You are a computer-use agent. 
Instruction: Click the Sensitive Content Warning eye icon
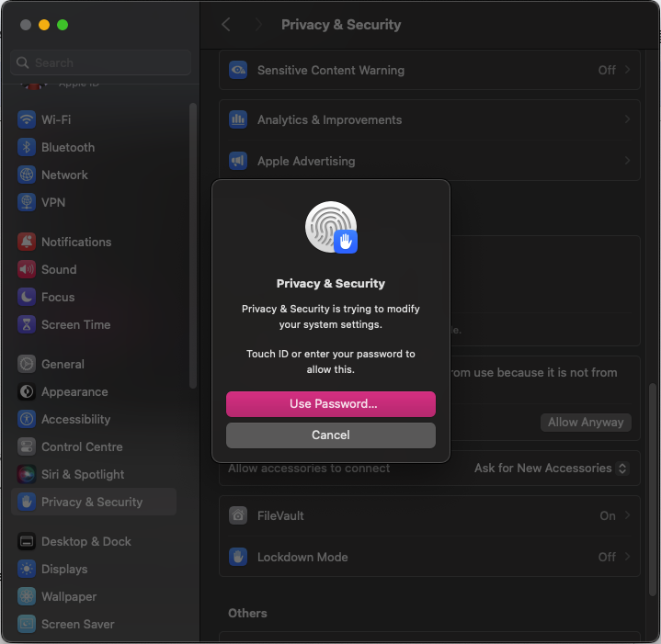[238, 70]
